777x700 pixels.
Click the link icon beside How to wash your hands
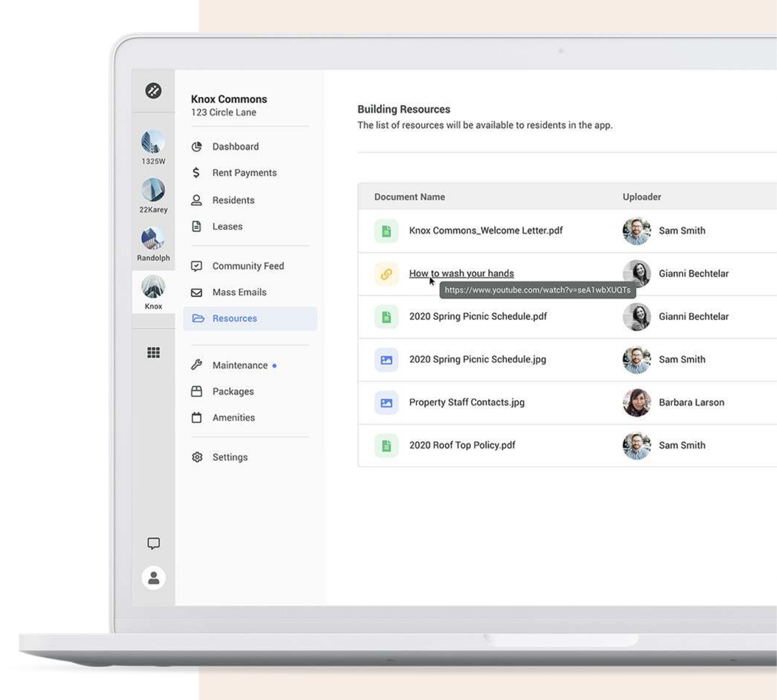(x=386, y=274)
